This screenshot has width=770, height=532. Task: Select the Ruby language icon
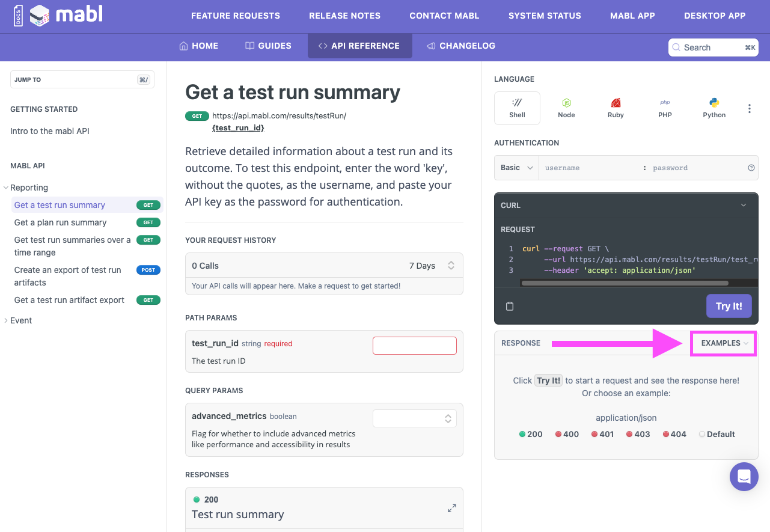tap(616, 108)
